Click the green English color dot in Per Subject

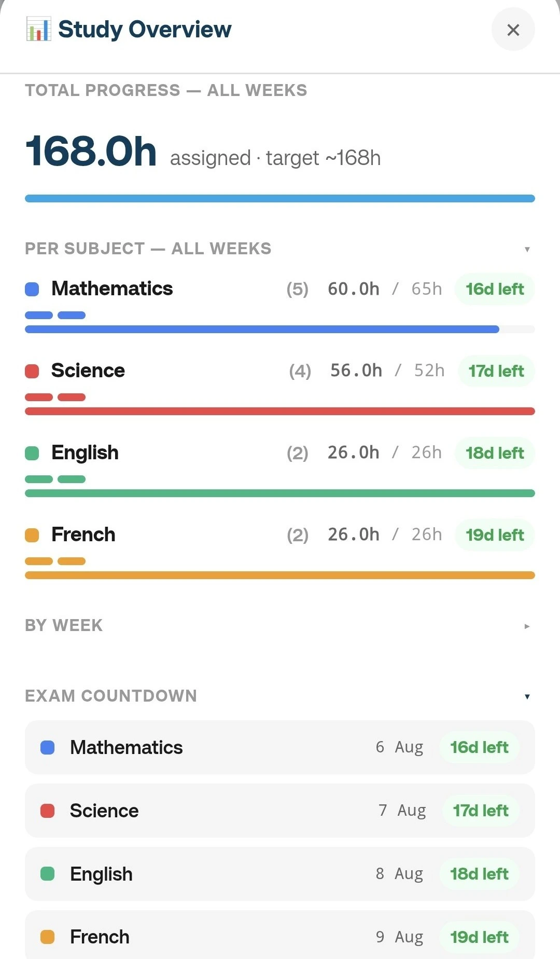(x=32, y=453)
